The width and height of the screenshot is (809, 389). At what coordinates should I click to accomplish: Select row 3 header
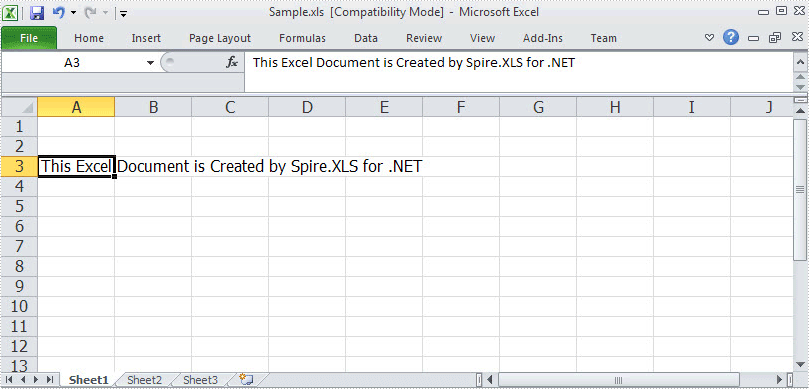(x=20, y=167)
